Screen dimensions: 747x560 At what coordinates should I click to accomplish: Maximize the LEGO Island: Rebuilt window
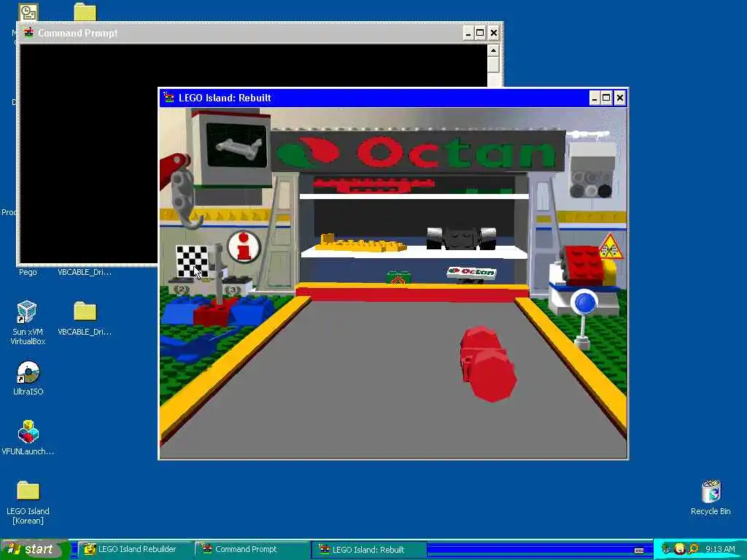606,98
